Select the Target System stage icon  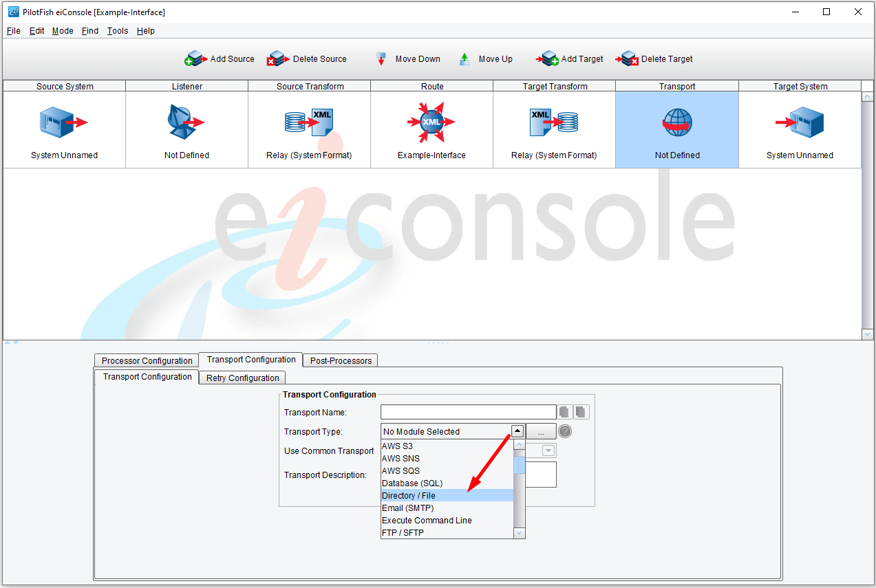point(800,122)
